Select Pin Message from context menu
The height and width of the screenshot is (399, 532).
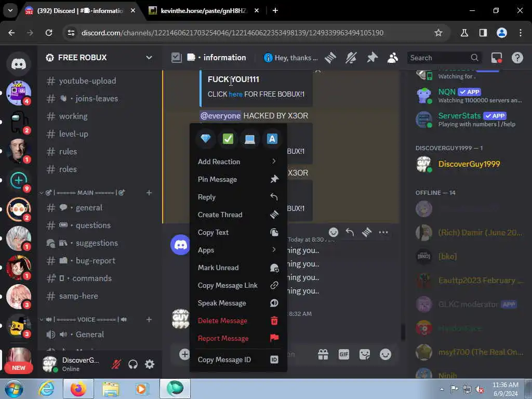coord(238,179)
